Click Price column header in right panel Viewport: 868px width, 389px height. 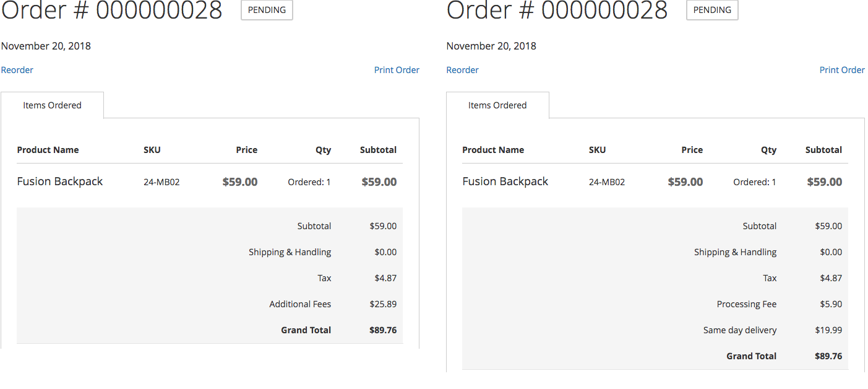pos(692,150)
